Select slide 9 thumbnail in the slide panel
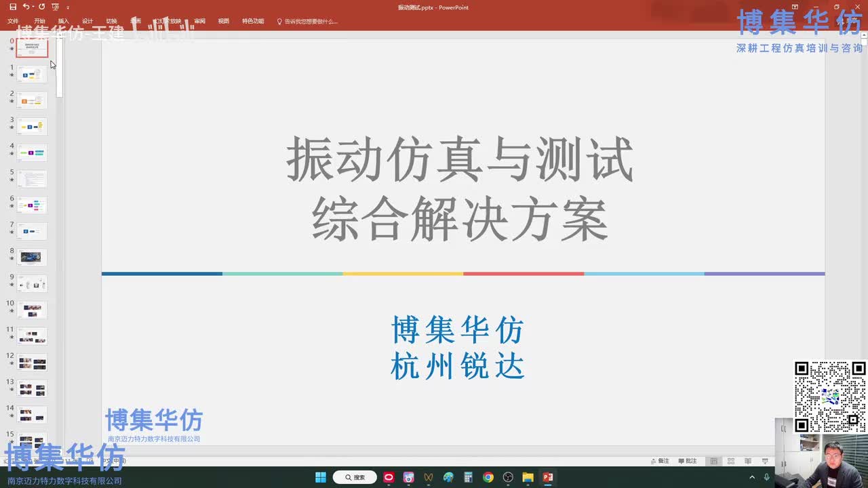This screenshot has height=488, width=868. pyautogui.click(x=32, y=283)
